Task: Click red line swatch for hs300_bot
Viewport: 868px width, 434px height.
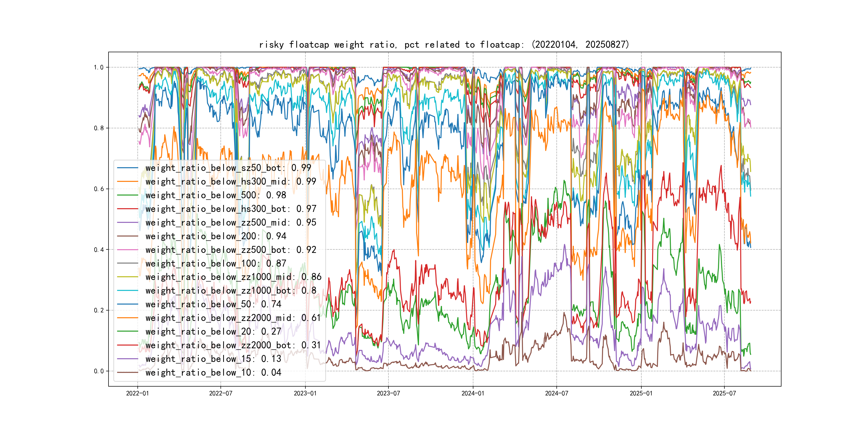Action: tap(128, 209)
